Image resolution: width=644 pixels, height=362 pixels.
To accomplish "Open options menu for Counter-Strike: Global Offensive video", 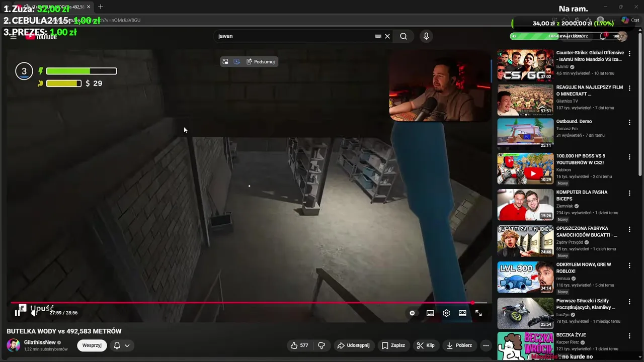I will [x=629, y=53].
